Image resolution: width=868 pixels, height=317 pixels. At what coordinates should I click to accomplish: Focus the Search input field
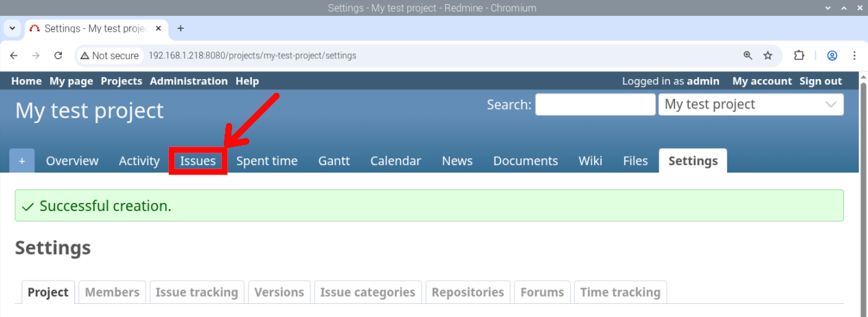[x=595, y=105]
